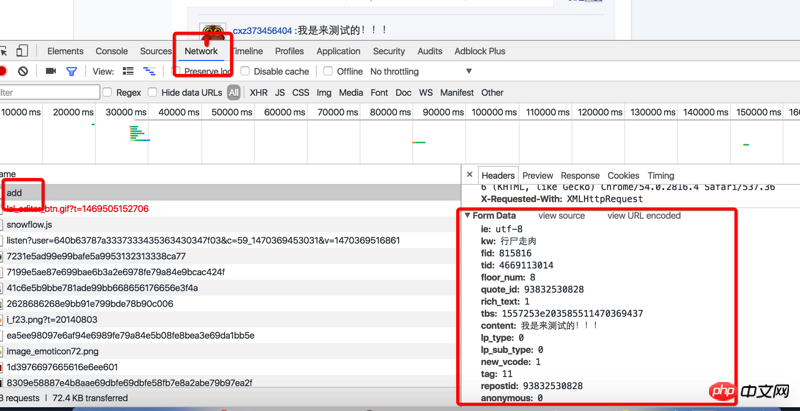800x411 pixels.
Task: Select the 7199e5ae87e699bae6b3a request row
Action: [x=230, y=272]
